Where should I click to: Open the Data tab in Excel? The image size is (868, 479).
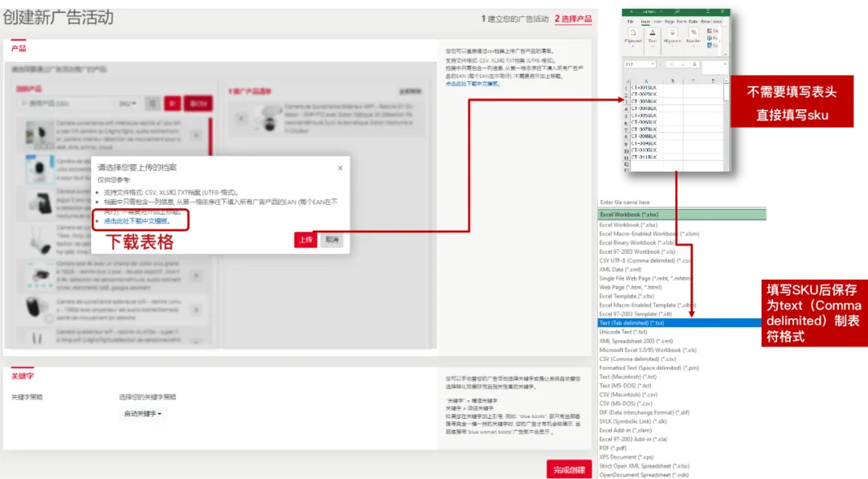693,22
